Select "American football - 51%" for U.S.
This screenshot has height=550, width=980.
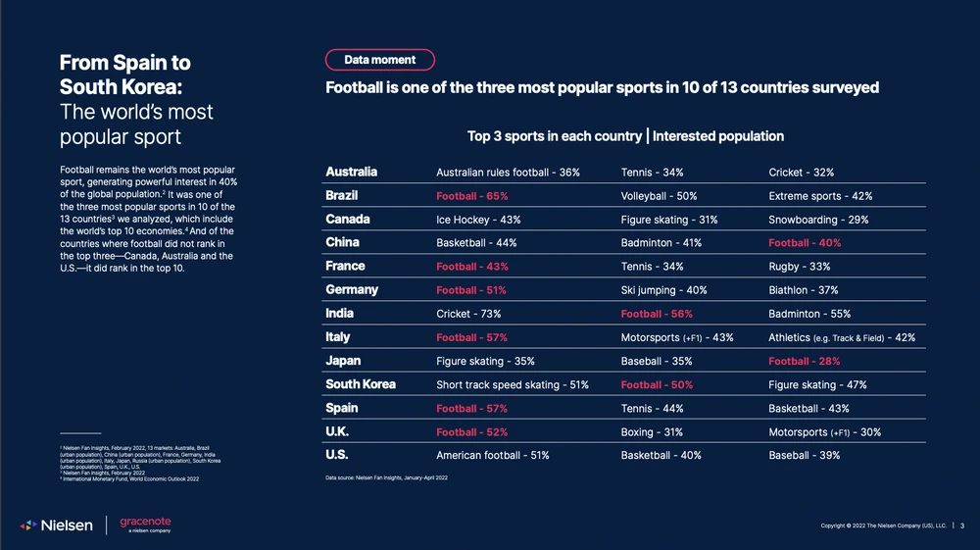(492, 456)
